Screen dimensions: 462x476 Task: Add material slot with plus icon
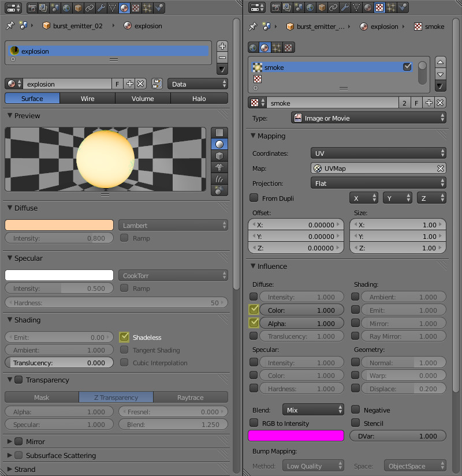(x=222, y=46)
